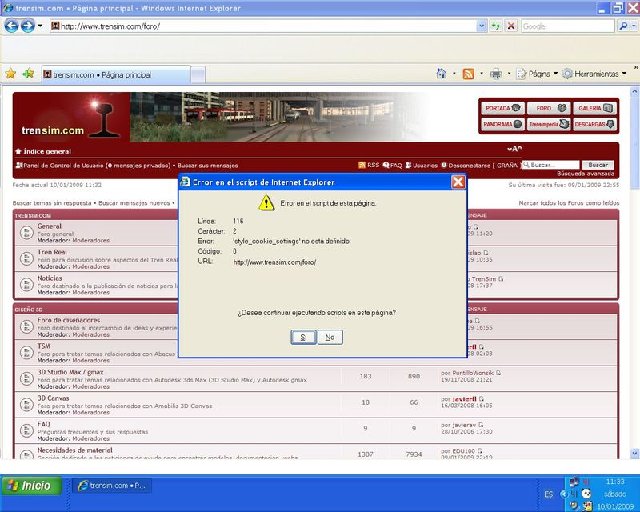Close the script error dialog

pos(457,182)
